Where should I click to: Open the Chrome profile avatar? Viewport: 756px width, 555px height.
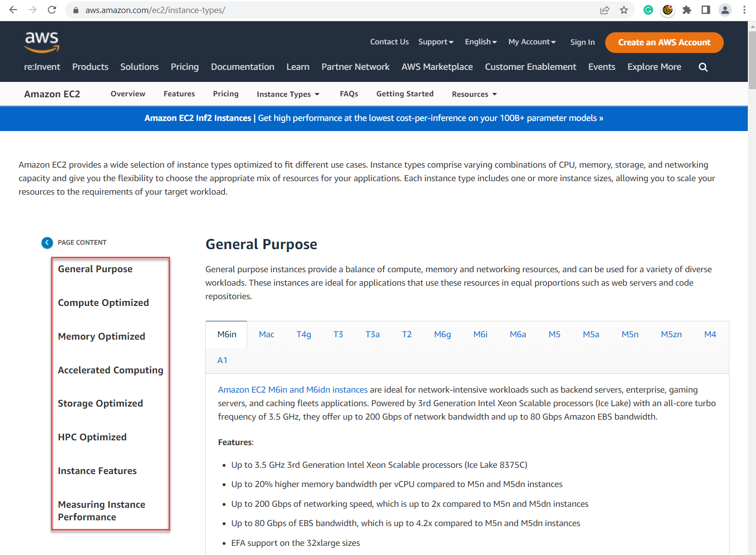(x=725, y=10)
